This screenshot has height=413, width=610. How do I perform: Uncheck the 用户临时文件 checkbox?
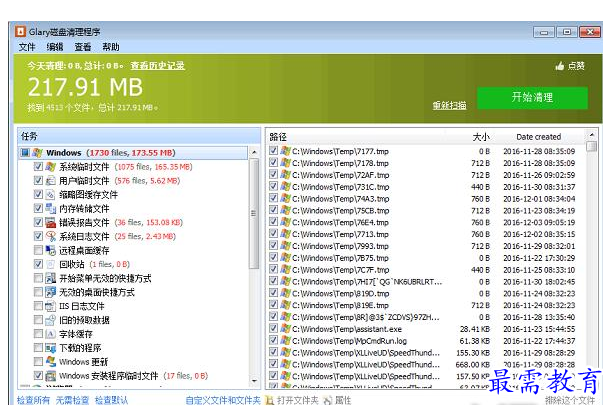38,181
